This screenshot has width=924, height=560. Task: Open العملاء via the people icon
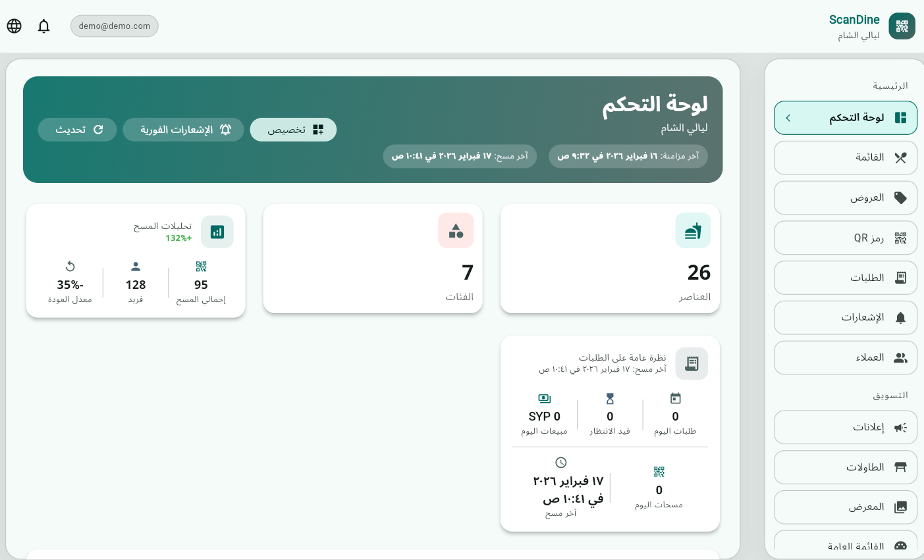point(900,357)
